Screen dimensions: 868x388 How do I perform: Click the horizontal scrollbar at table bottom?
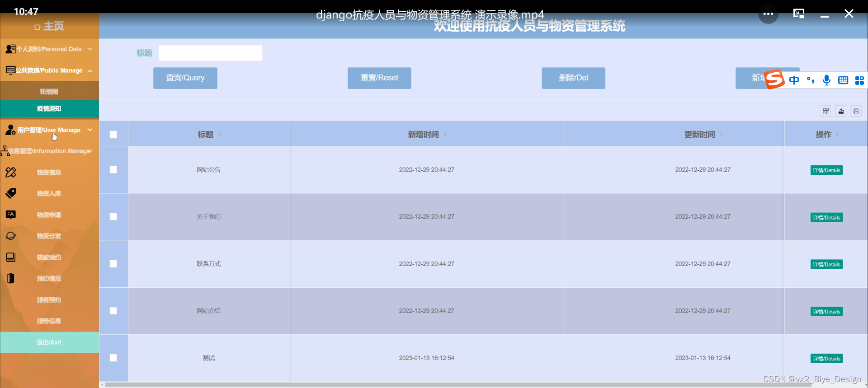tap(458, 385)
